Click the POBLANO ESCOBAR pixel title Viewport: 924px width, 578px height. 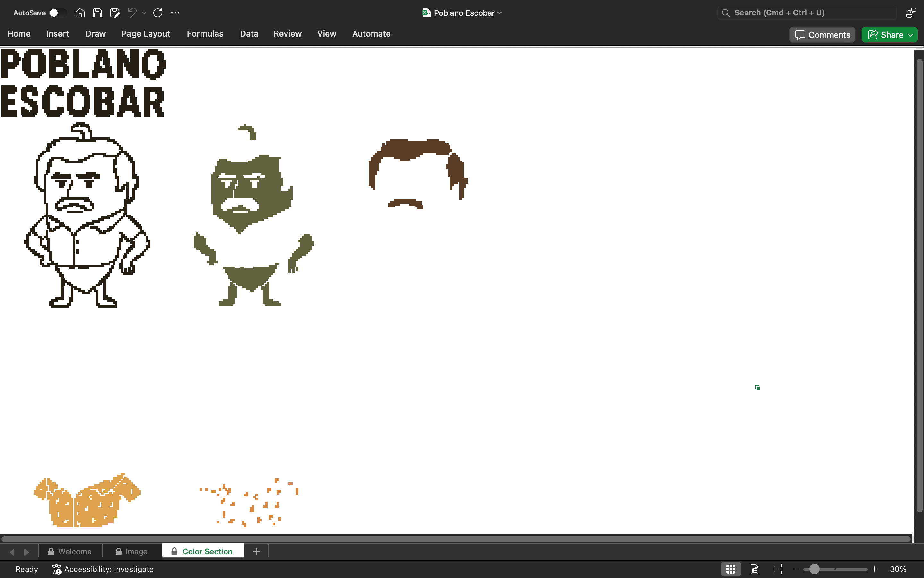tap(83, 83)
